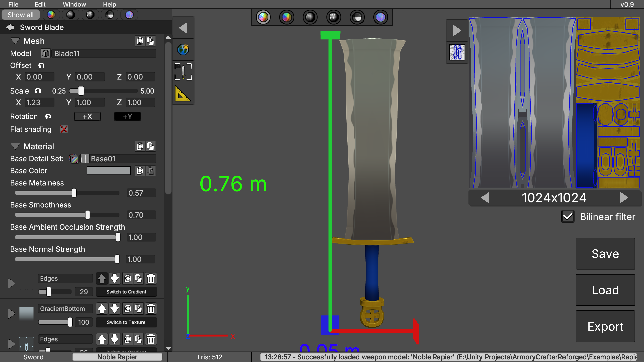Click the measurement ruler triangle tool

pos(183,94)
